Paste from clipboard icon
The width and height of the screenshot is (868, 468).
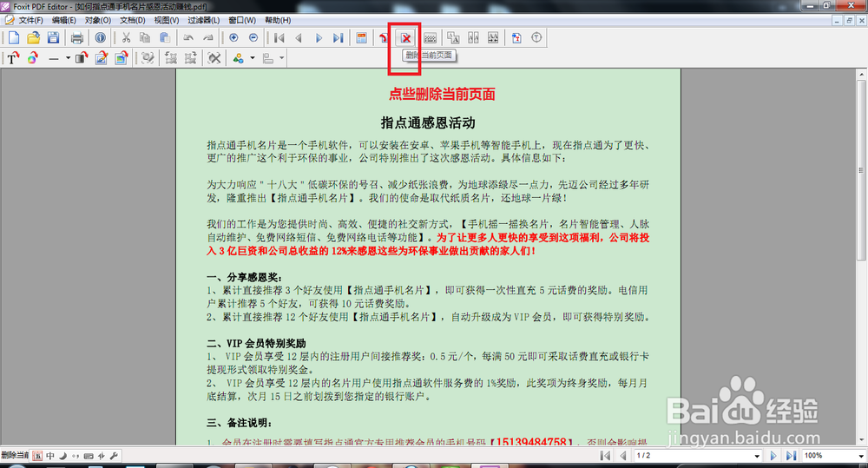coord(165,37)
